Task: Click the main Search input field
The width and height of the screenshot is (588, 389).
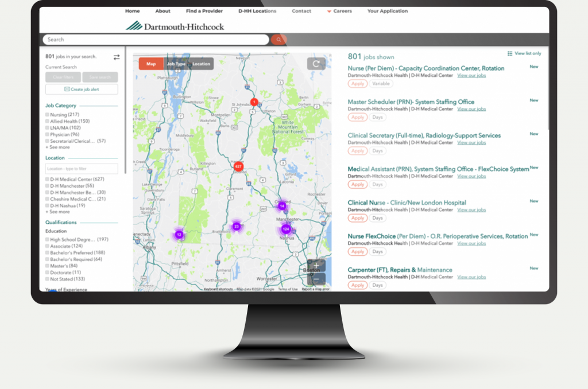Action: [156, 40]
